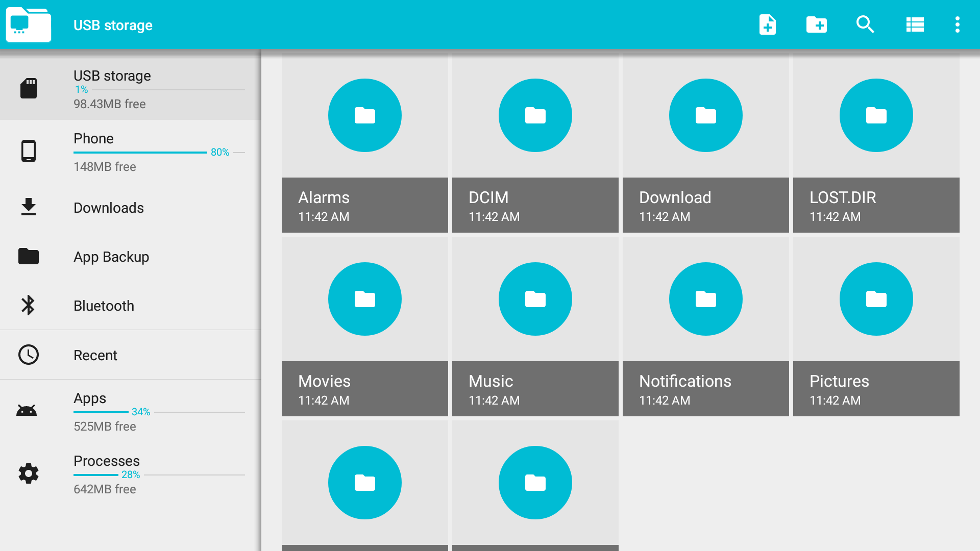
Task: Open the Notifications folder
Action: (705, 327)
